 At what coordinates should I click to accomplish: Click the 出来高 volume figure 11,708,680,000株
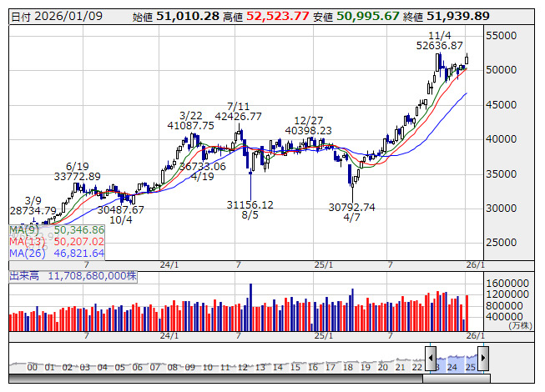pyautogui.click(x=92, y=276)
